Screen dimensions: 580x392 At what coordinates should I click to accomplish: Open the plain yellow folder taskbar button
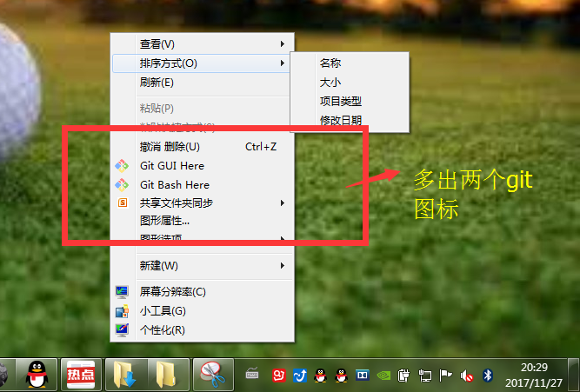[169, 375]
